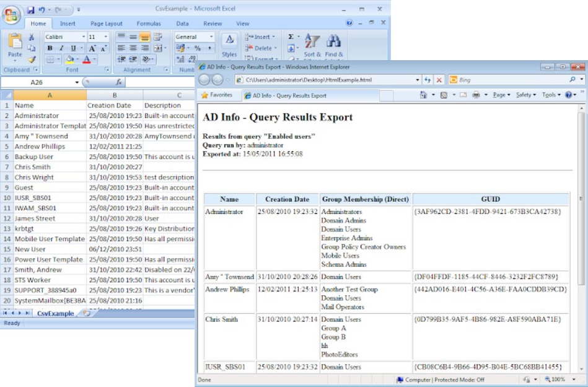Click the Name Box showing A26
The image size is (588, 387).
[40, 82]
